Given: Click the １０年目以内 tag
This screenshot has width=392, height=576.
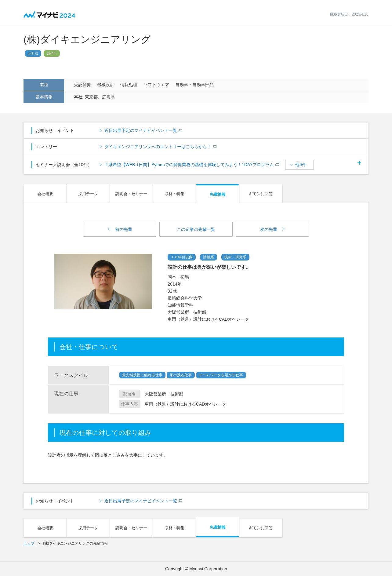Looking at the screenshot, I should (182, 257).
